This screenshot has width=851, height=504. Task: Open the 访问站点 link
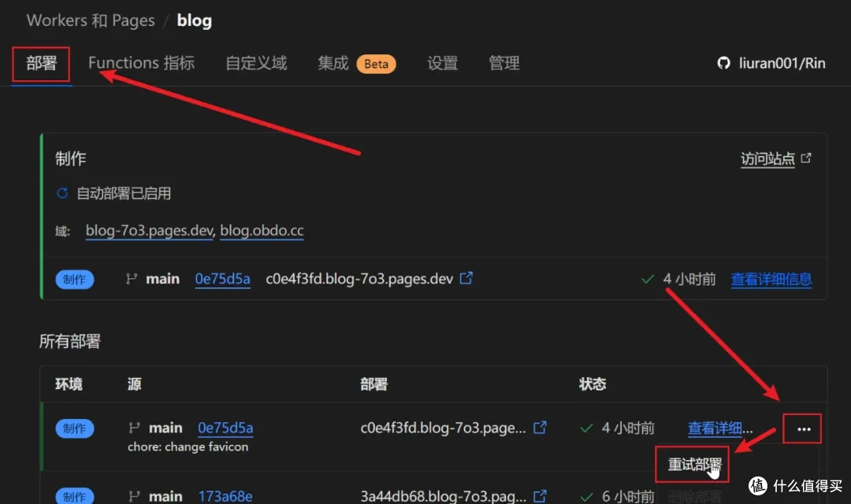point(767,159)
